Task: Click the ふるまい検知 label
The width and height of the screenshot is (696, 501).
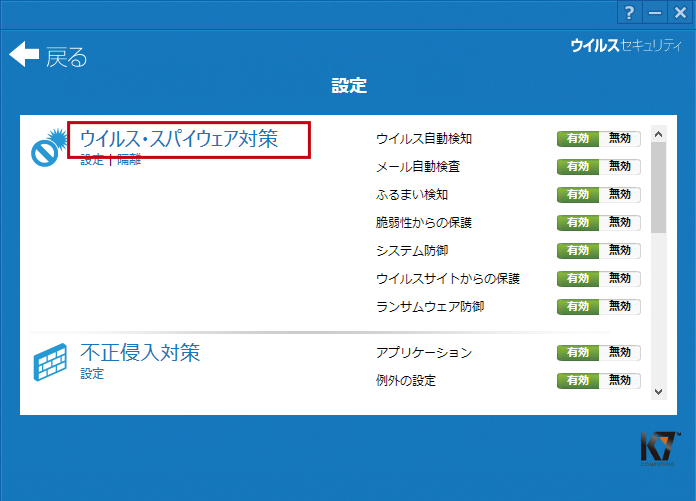Action: pyautogui.click(x=412, y=195)
